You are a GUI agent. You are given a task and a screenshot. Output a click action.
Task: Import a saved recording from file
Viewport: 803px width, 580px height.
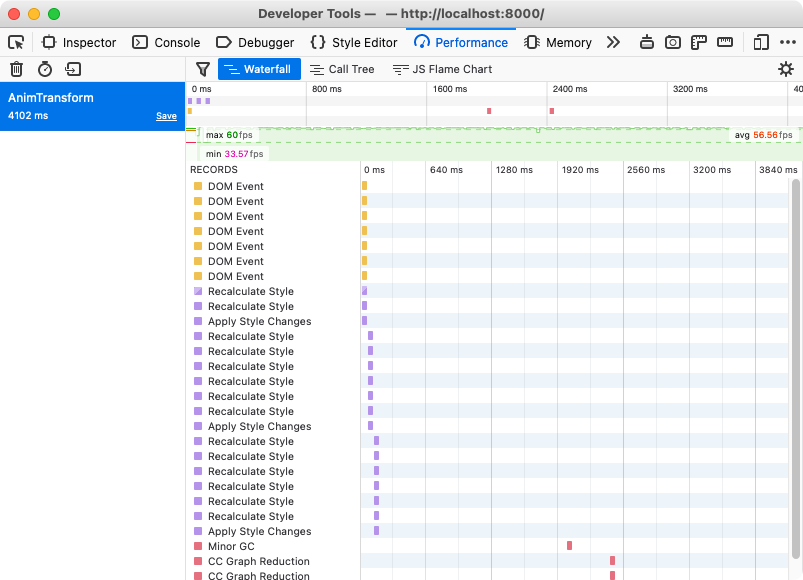[72, 69]
